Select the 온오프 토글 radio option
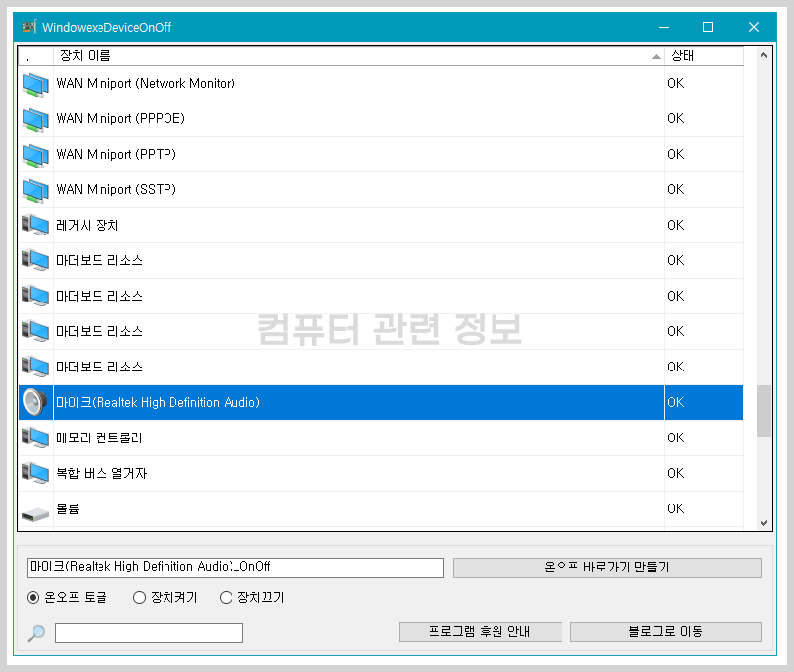The height and width of the screenshot is (672, 794). tap(66, 597)
